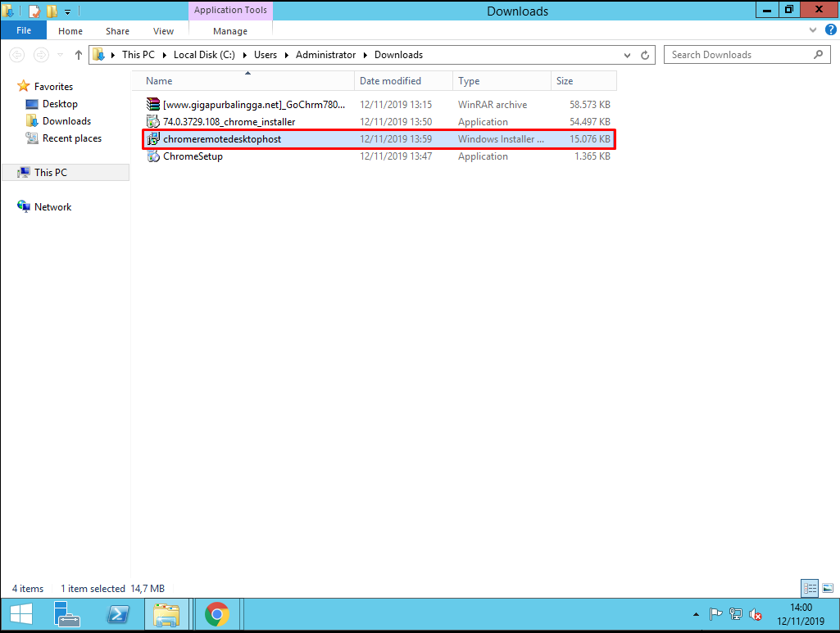Open Action Center flag icon
840x633 pixels.
tap(715, 614)
